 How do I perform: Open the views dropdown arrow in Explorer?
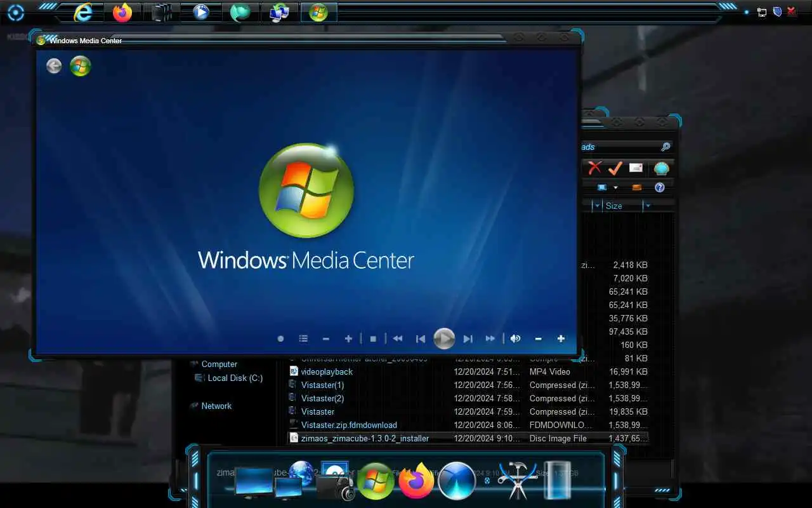pos(615,187)
